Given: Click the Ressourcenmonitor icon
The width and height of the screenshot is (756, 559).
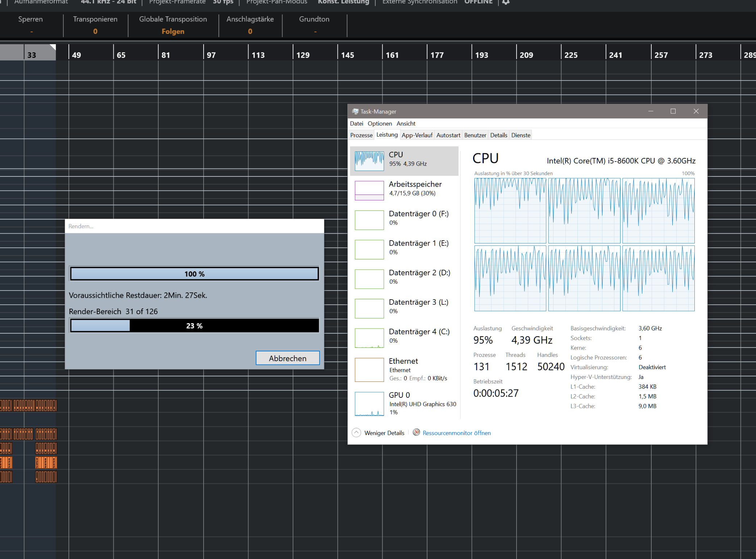Looking at the screenshot, I should click(x=417, y=433).
